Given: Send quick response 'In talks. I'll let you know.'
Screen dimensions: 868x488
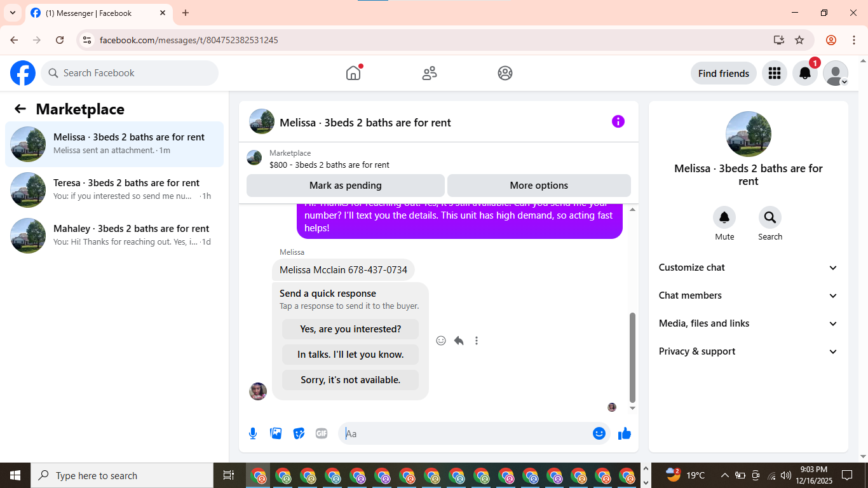Looking at the screenshot, I should click(x=351, y=355).
